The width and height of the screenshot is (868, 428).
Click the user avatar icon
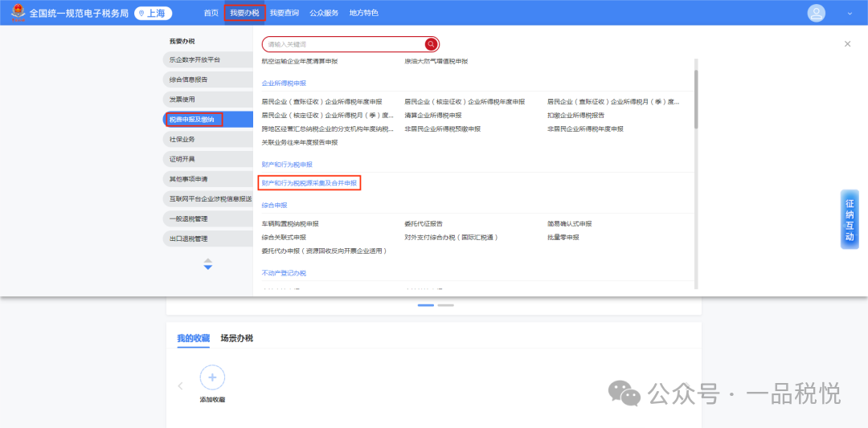[816, 13]
